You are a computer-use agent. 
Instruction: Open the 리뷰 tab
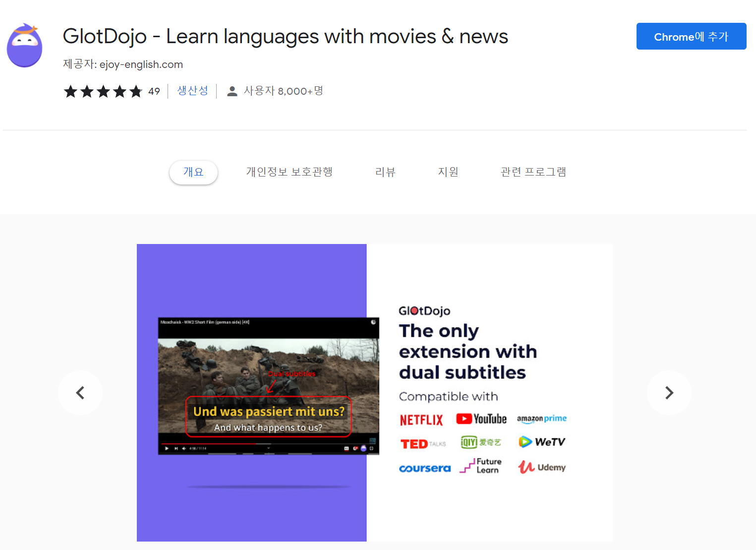[x=385, y=172]
